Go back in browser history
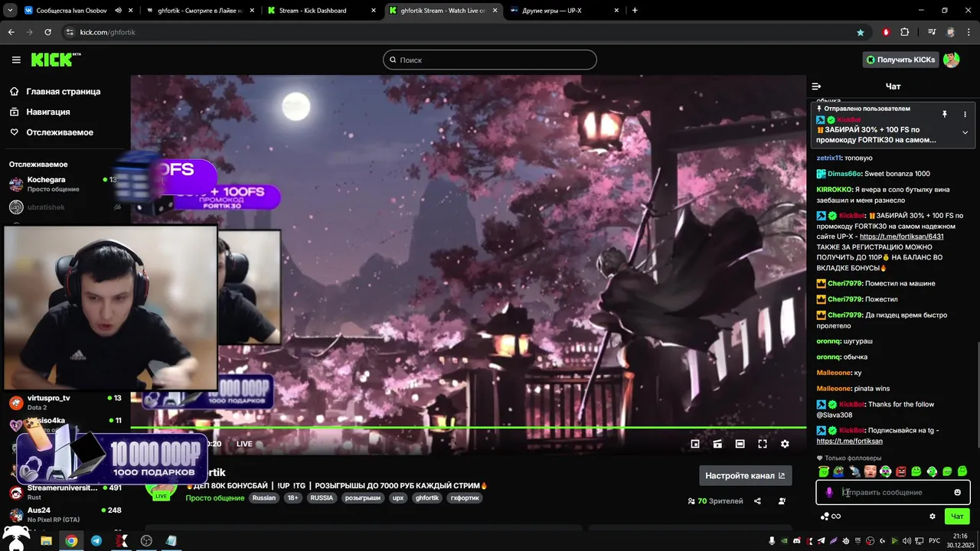The width and height of the screenshot is (980, 551). click(x=11, y=32)
